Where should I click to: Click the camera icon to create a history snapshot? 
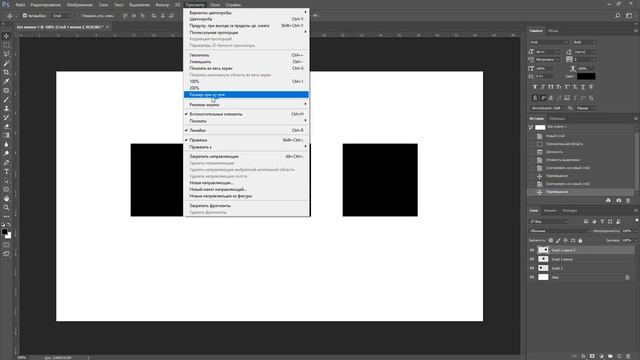618,200
